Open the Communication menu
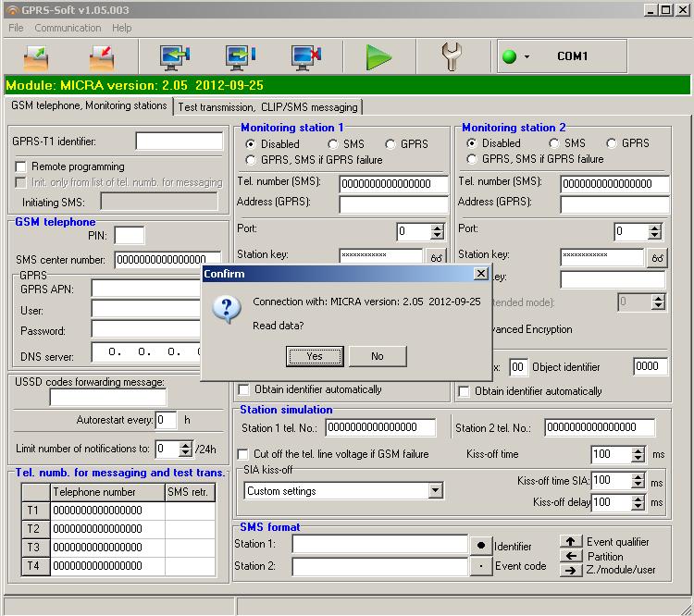 [x=68, y=28]
